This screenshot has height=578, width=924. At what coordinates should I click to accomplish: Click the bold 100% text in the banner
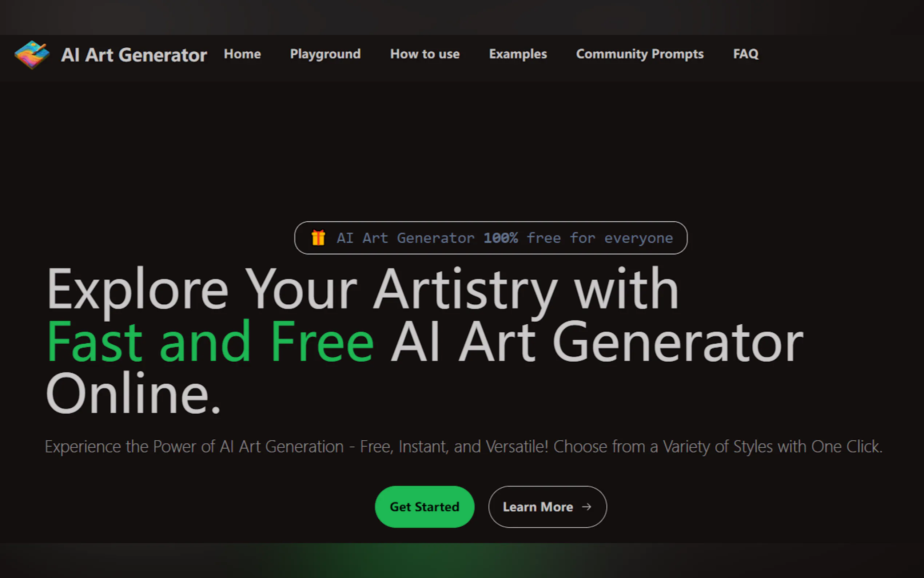click(x=501, y=238)
